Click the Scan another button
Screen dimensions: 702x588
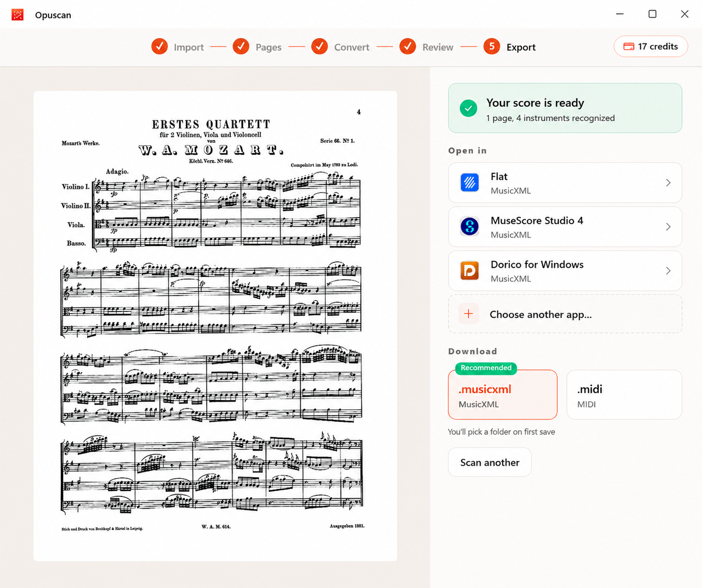tap(490, 463)
